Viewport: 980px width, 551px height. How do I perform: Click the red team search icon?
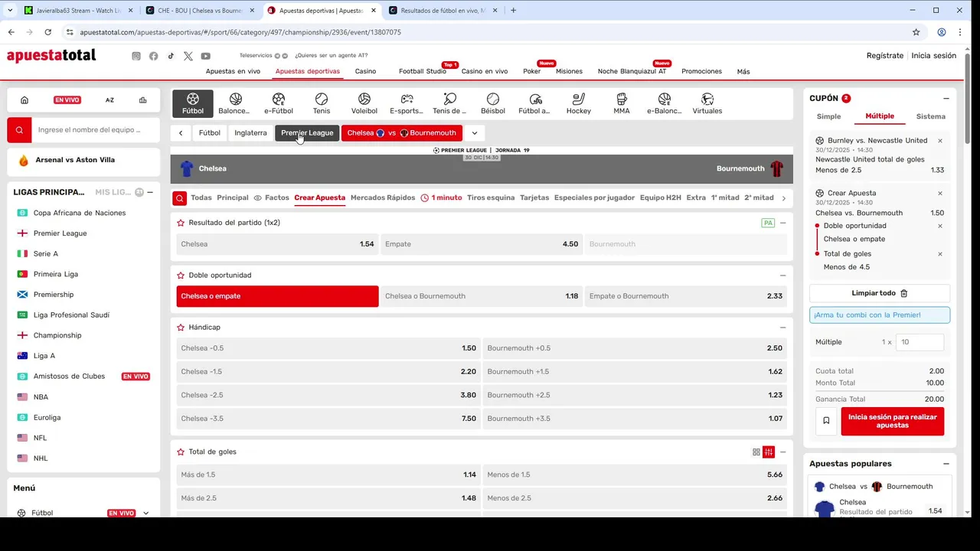pos(20,130)
